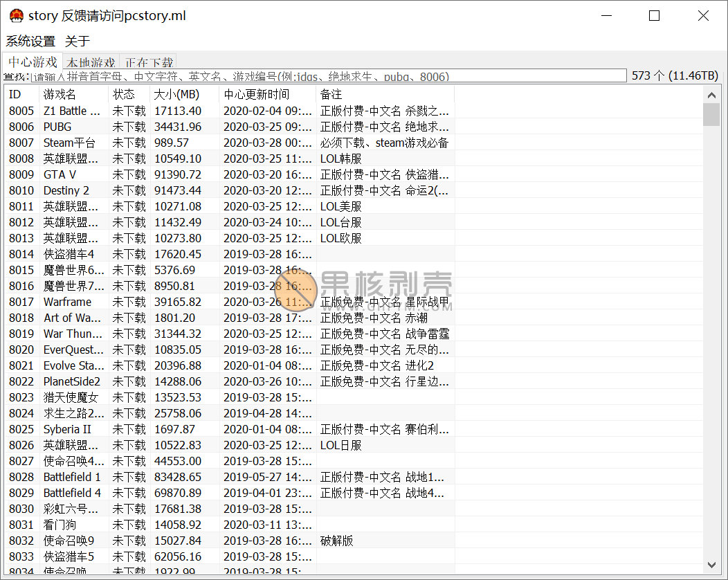Sort by the 备注 column header
This screenshot has height=580, width=728.
pyautogui.click(x=385, y=94)
